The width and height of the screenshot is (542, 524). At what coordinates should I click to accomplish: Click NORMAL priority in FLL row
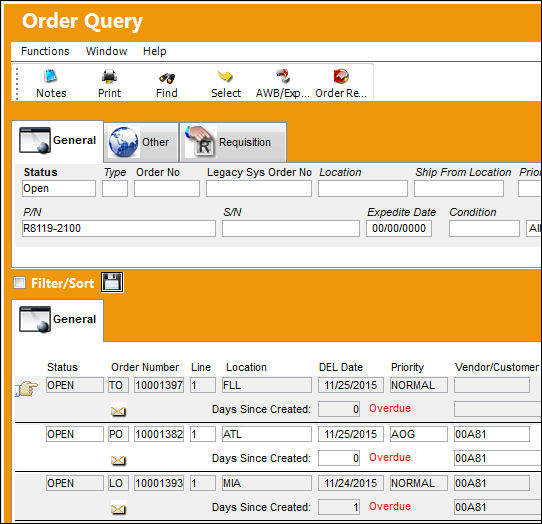419,385
